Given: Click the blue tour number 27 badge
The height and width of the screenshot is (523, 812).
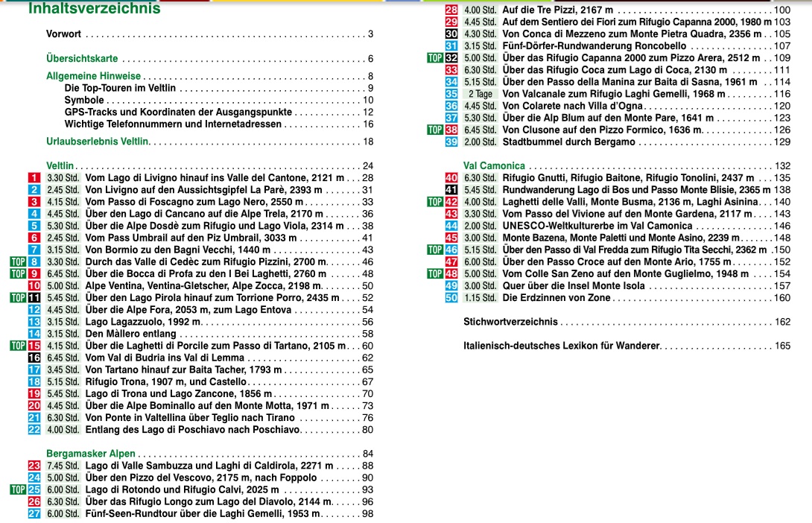Looking at the screenshot, I should coord(34,513).
